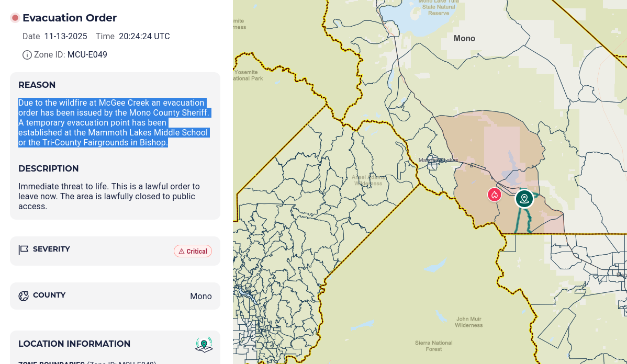Click the Yosemite National Park map label
This screenshot has width=627, height=364.
(248, 75)
